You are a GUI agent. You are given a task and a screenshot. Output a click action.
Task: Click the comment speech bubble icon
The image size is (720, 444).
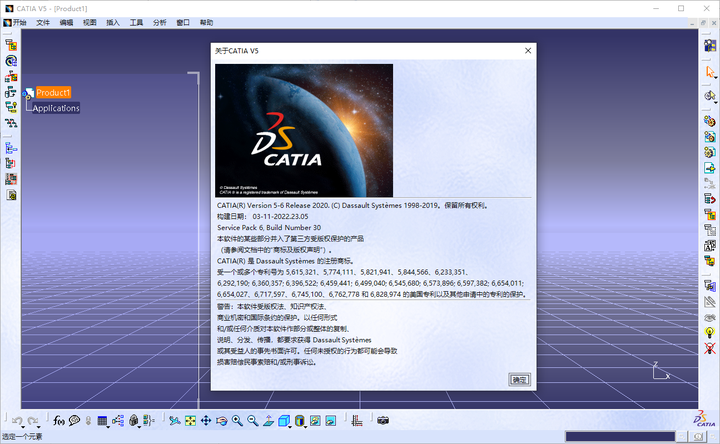[x=74, y=420]
